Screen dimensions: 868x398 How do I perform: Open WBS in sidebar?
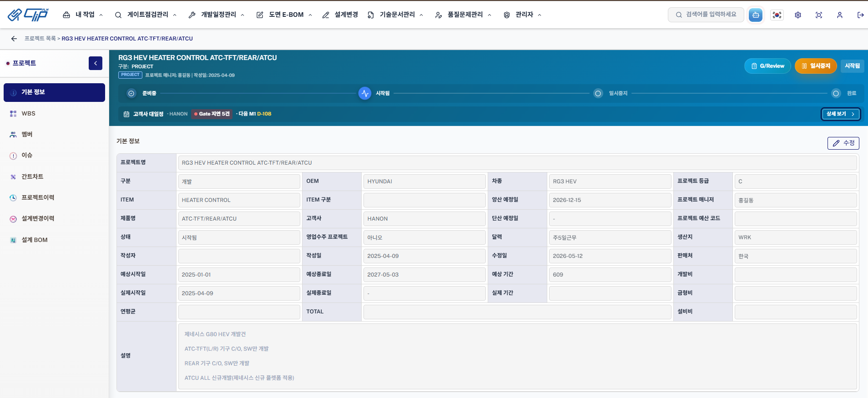click(54, 114)
